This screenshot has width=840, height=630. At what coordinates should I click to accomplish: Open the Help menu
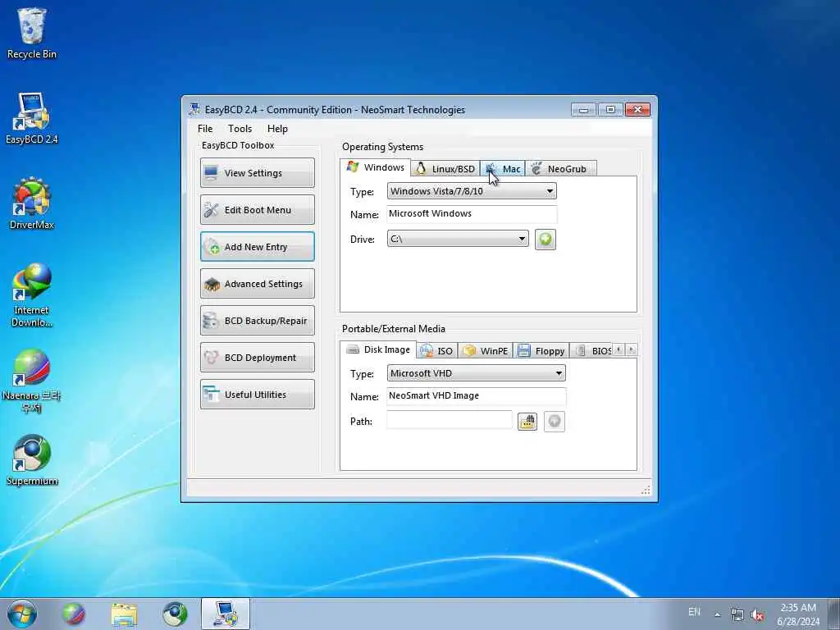(x=277, y=129)
